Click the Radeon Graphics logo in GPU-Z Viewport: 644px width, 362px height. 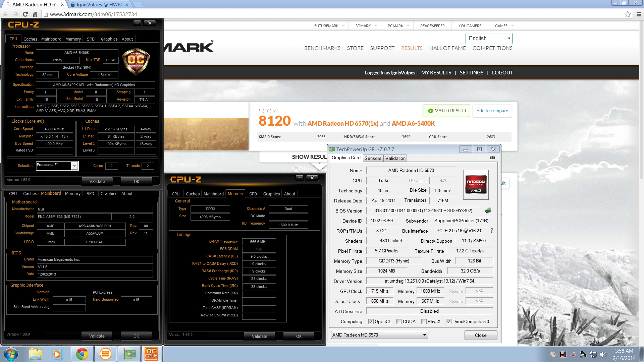coord(476,184)
